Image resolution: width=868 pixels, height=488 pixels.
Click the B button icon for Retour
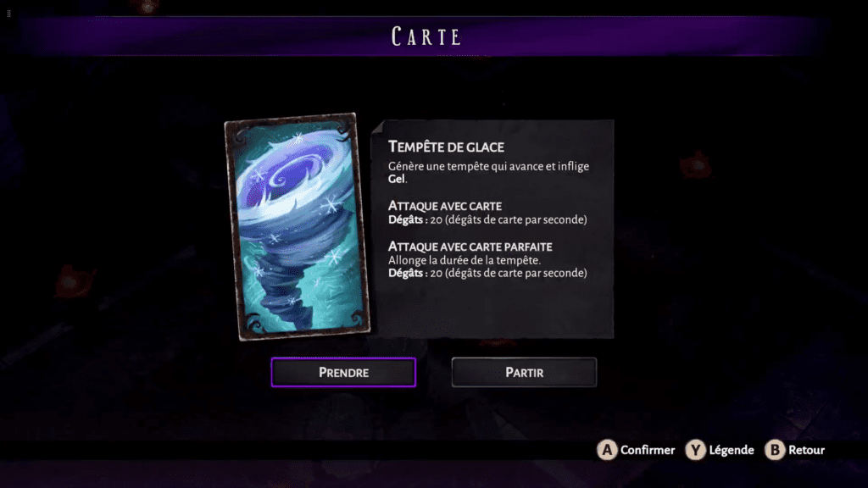[775, 450]
